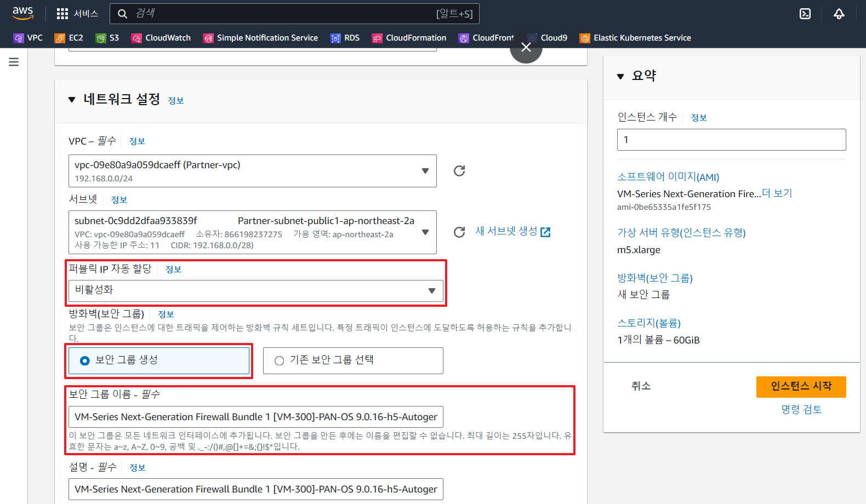866x504 pixels.
Task: Open 정보 link next to VPC
Action: click(137, 141)
